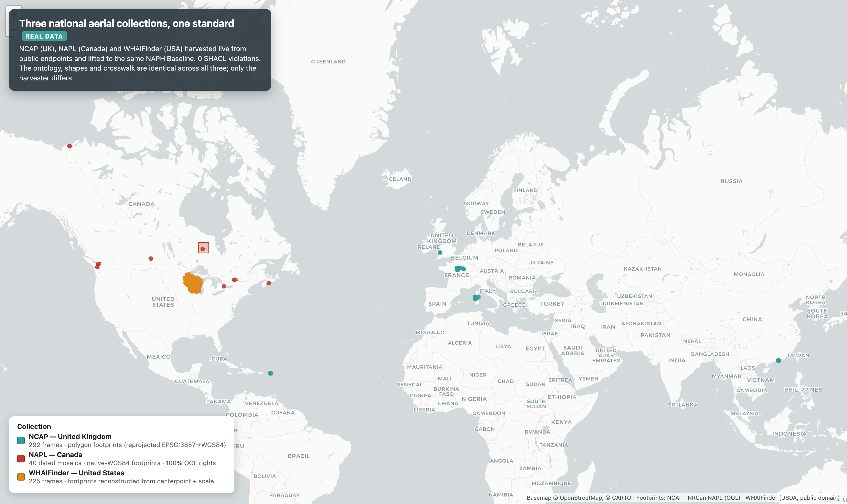Click the teal NCAP marker in the Caribbean

coord(270,373)
